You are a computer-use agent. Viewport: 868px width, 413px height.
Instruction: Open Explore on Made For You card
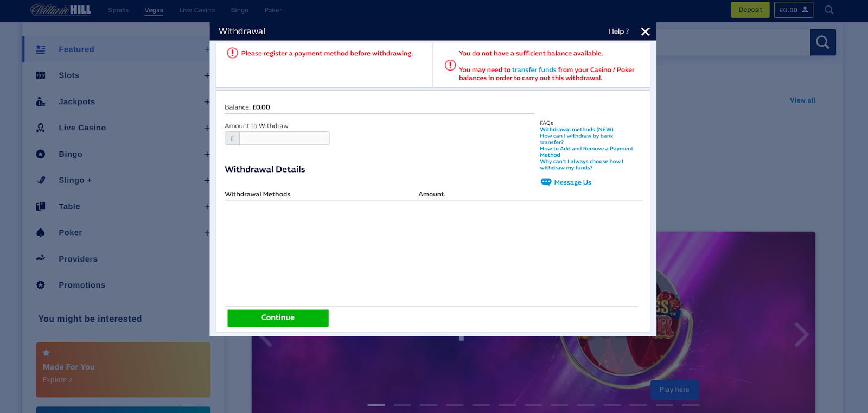(57, 380)
